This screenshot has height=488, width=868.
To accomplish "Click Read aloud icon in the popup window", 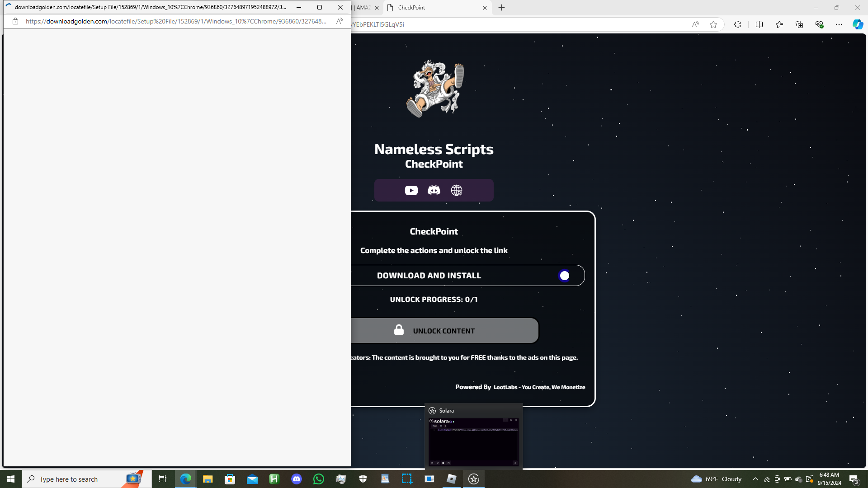I will point(340,21).
